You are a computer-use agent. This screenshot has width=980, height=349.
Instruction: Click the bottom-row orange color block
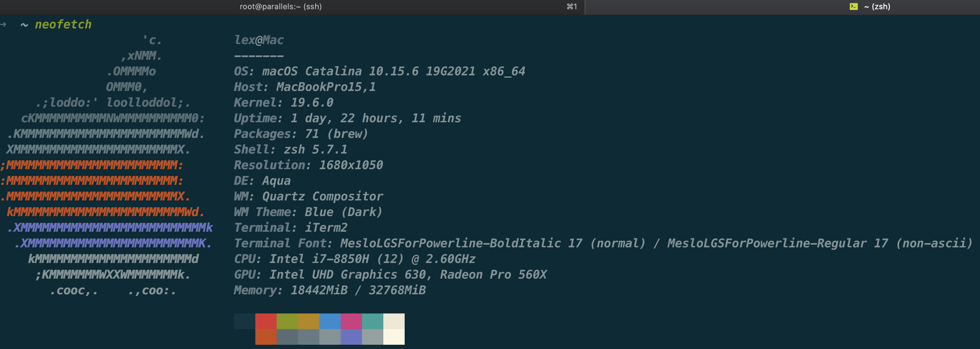pos(266,337)
